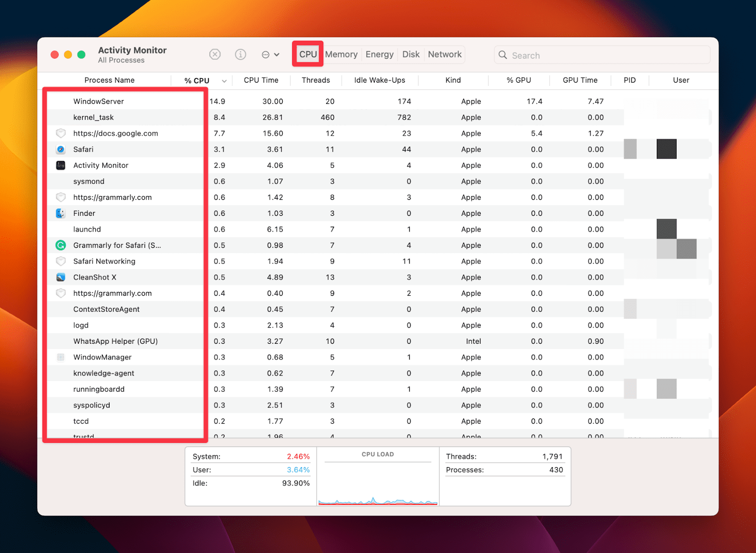Image resolution: width=756 pixels, height=553 pixels.
Task: Switch to the Memory tab
Action: (341, 54)
